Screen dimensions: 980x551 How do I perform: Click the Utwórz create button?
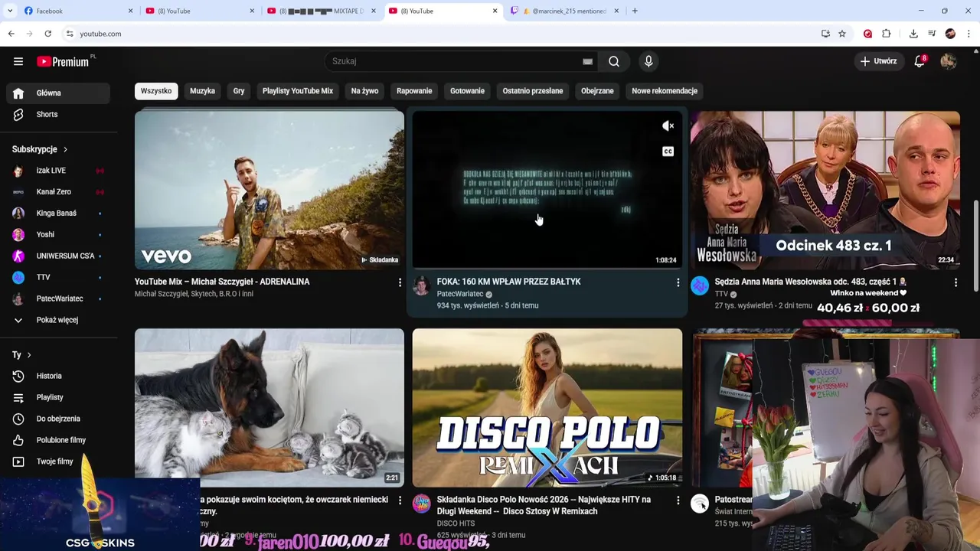[x=878, y=61]
